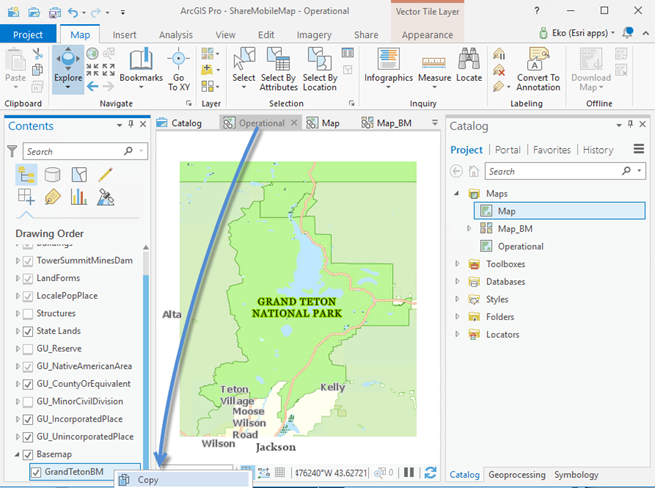Select List By Charts icon

pos(79,196)
